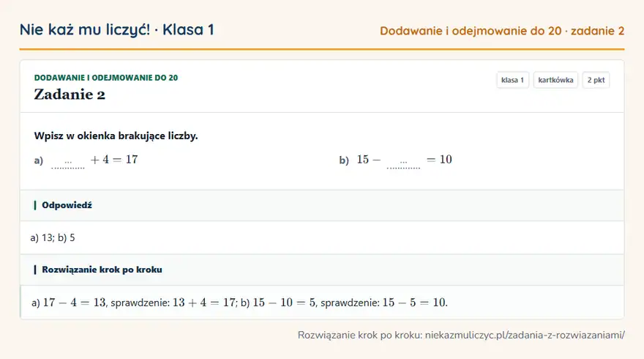Click the '= 10' in exercise b)
Image resolution: width=644 pixels, height=359 pixels.
pyautogui.click(x=439, y=160)
